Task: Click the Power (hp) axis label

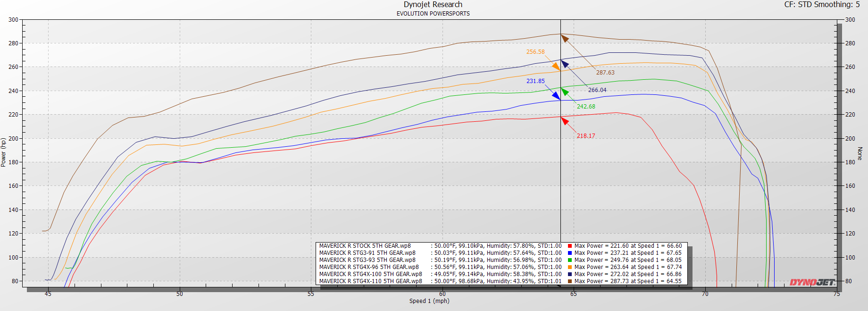Action: pos(4,152)
